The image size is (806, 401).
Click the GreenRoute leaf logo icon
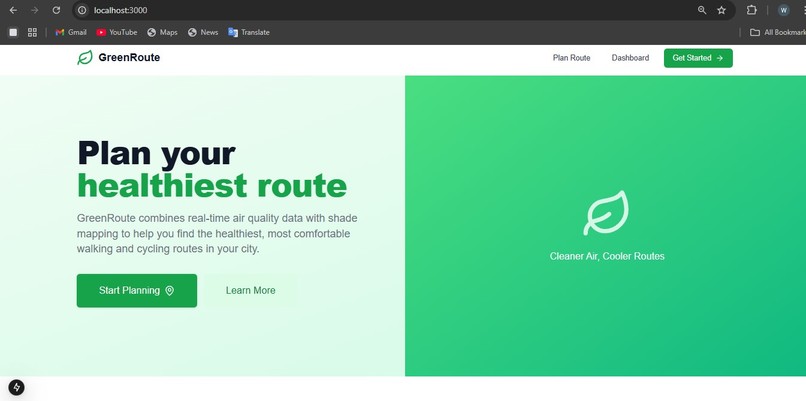click(x=85, y=58)
